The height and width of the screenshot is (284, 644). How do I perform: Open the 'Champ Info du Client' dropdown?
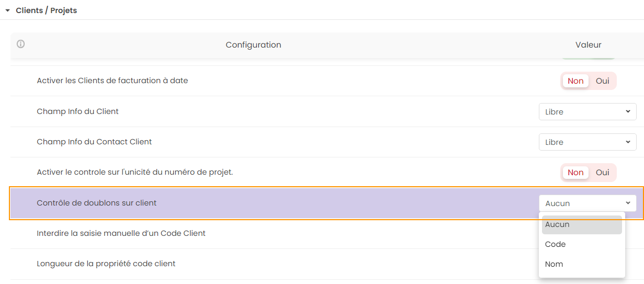[587, 112]
